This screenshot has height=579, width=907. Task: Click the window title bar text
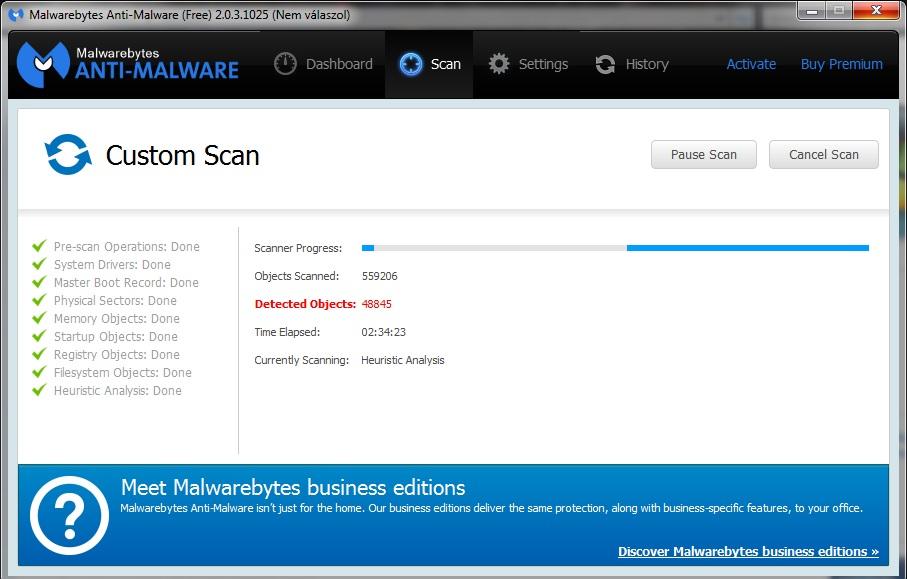[190, 15]
